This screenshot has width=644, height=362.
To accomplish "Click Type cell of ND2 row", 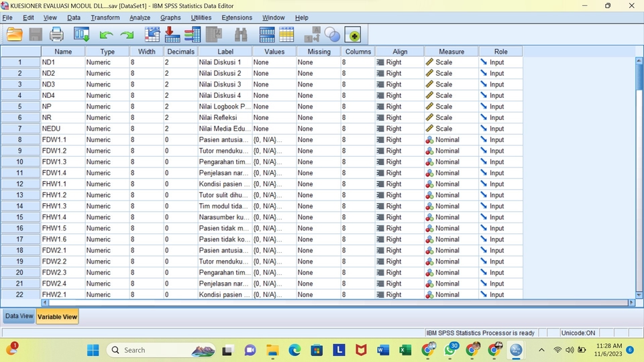I will pyautogui.click(x=107, y=73).
